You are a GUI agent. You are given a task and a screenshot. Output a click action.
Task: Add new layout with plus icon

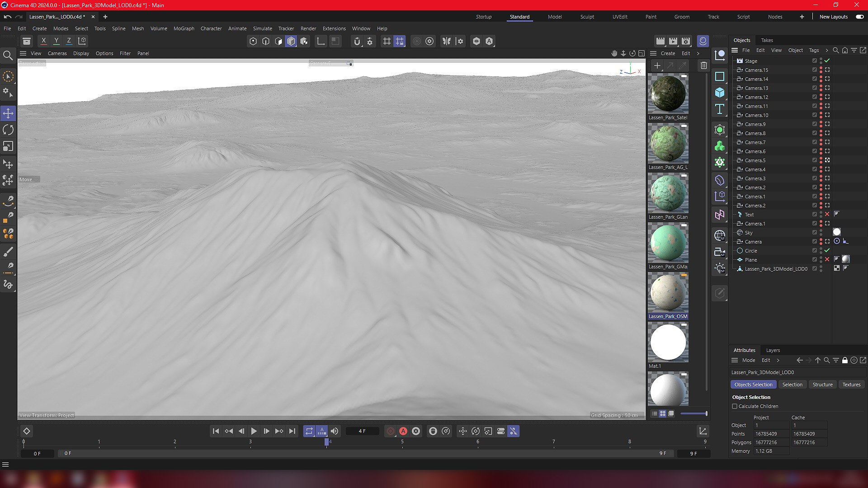(802, 17)
